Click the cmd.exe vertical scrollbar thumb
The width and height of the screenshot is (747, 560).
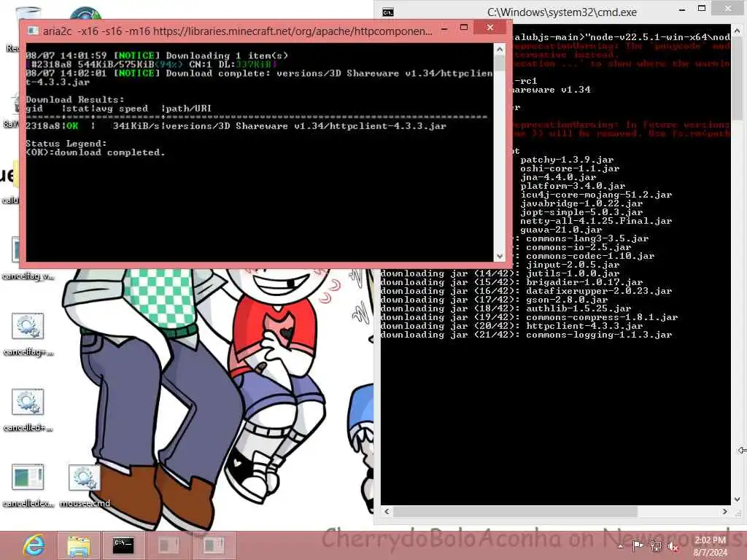point(737,79)
